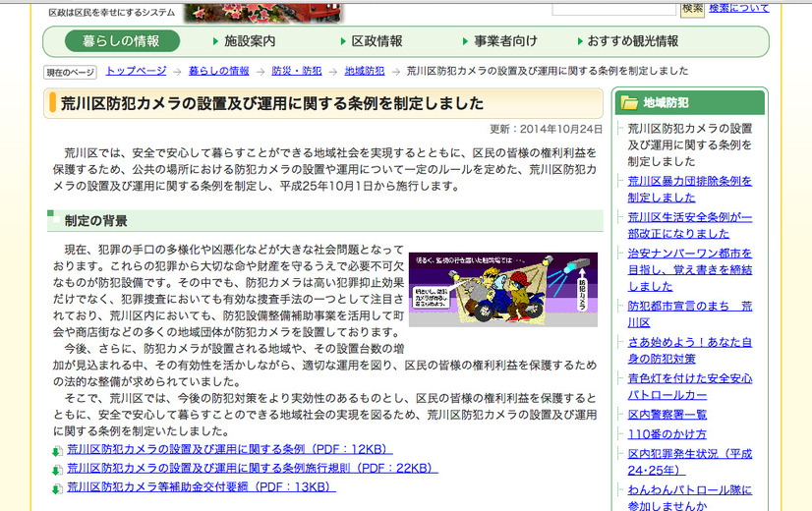Open the 事業者向け menu item
The height and width of the screenshot is (511, 812).
click(505, 41)
